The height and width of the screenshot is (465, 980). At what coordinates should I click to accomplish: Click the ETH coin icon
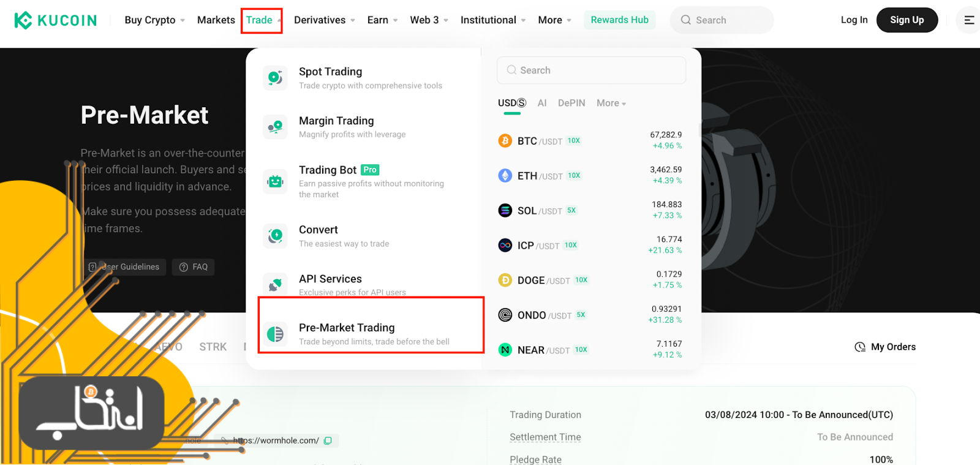pos(505,176)
